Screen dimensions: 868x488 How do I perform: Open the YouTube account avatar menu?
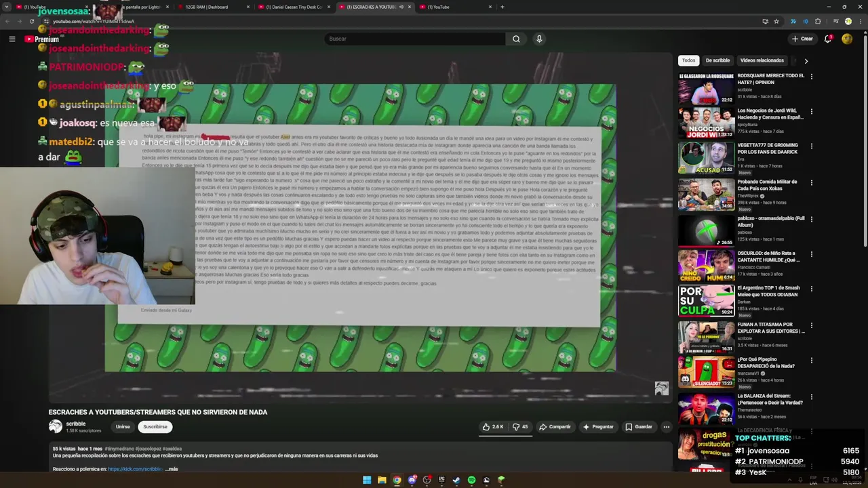pyautogui.click(x=847, y=39)
